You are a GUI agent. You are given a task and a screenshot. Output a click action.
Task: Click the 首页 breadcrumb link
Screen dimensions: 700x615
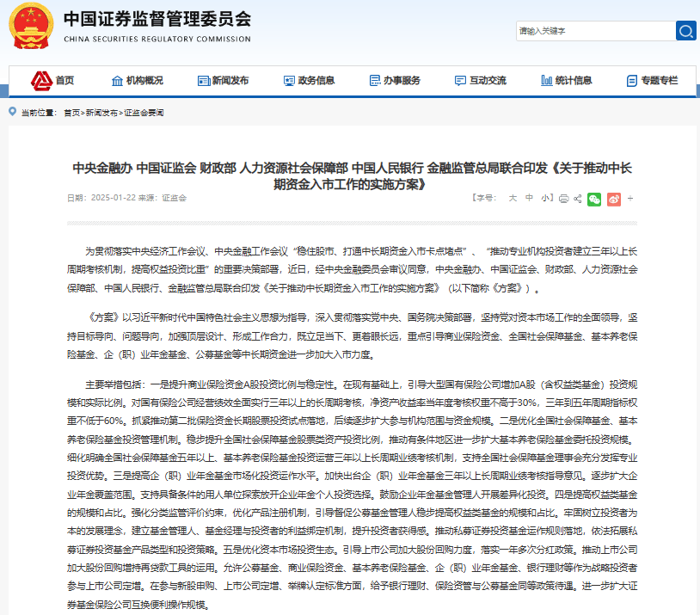pos(68,110)
